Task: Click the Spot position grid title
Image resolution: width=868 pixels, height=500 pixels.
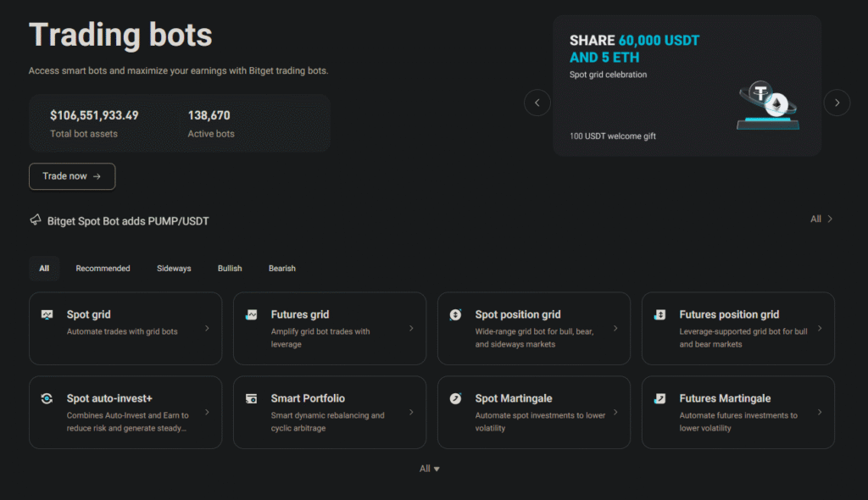Action: coord(518,314)
